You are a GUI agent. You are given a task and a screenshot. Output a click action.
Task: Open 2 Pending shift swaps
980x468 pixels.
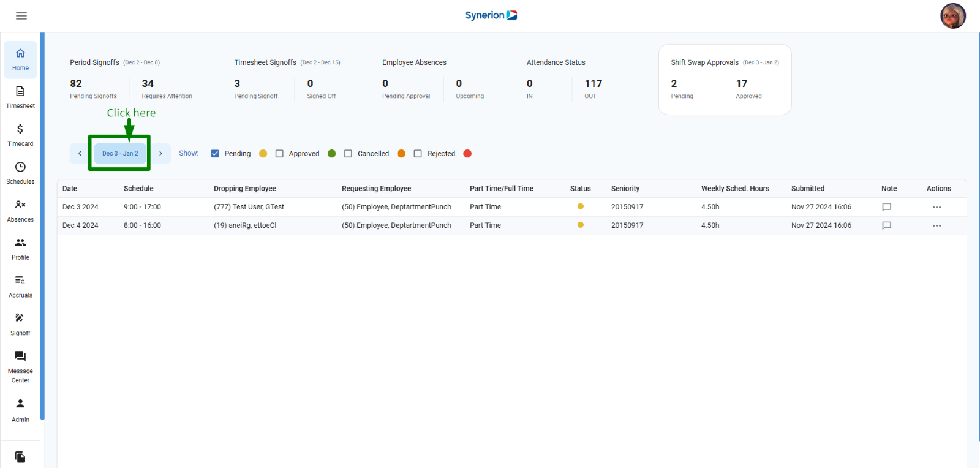(x=682, y=89)
